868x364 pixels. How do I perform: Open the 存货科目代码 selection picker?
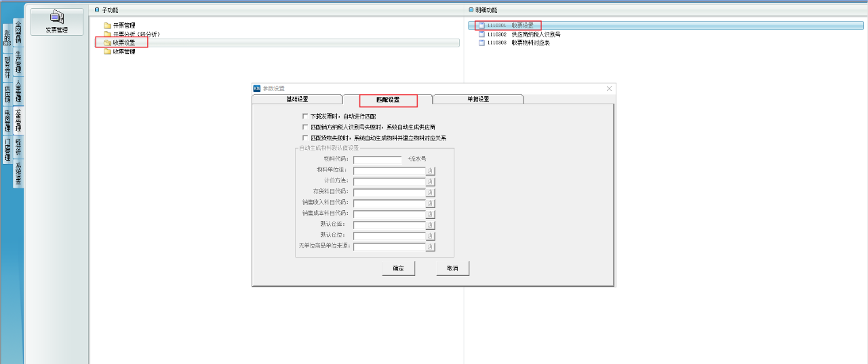430,193
